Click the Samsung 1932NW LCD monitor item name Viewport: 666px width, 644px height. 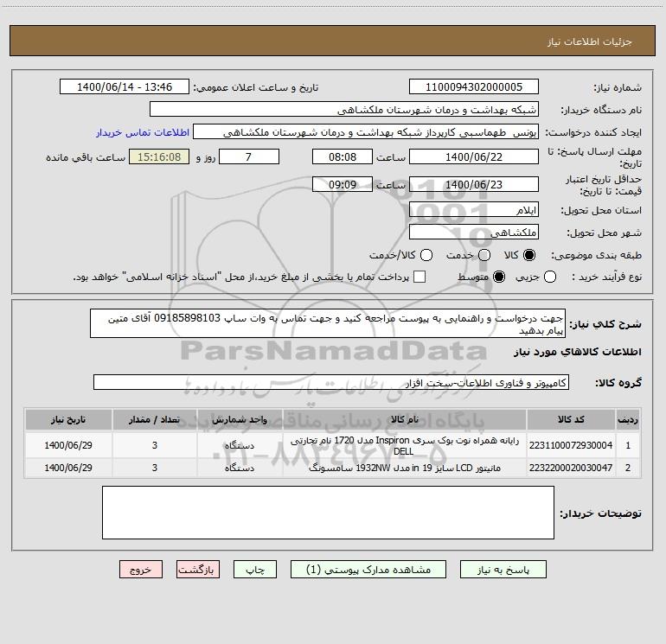tap(405, 468)
